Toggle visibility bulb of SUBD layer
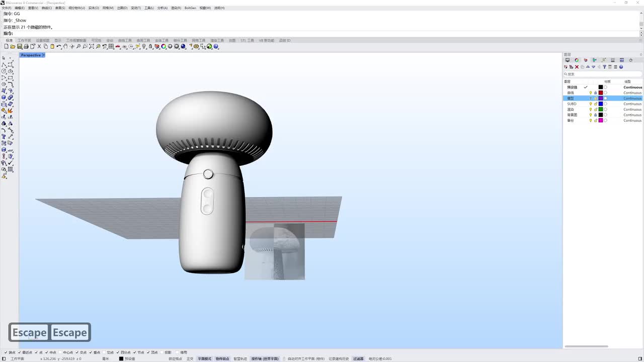Image resolution: width=644 pixels, height=362 pixels. tap(591, 104)
